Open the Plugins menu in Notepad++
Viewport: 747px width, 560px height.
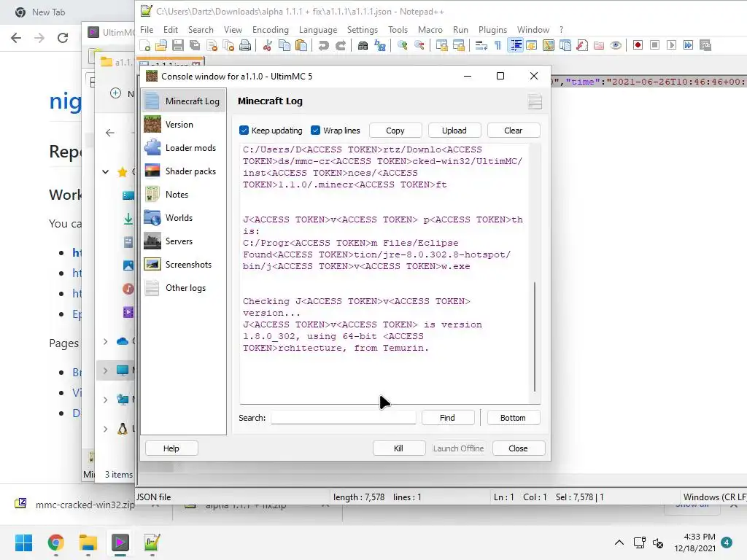[492, 29]
